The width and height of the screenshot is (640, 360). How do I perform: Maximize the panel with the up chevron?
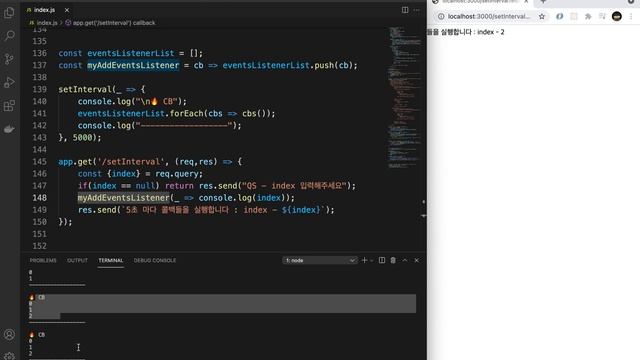pos(405,260)
